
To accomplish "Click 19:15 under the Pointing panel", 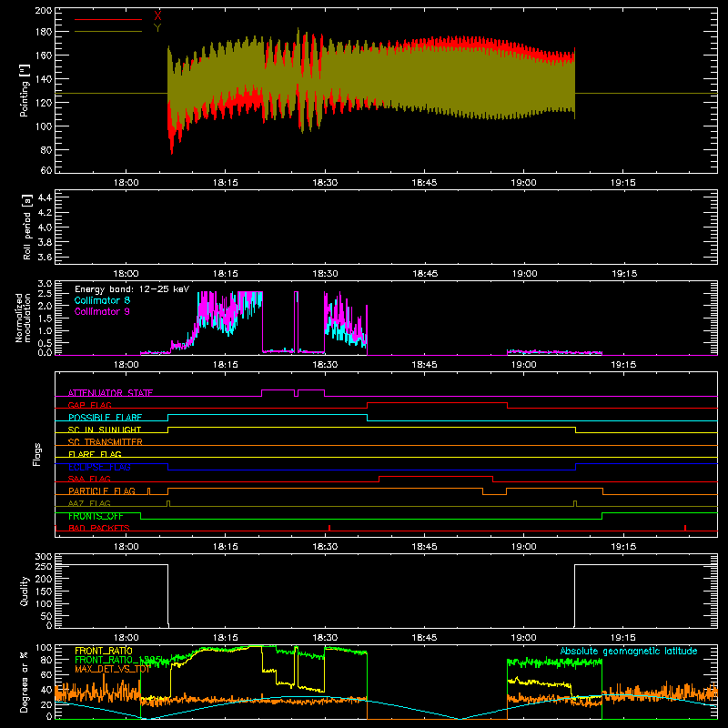I will pyautogui.click(x=623, y=183).
